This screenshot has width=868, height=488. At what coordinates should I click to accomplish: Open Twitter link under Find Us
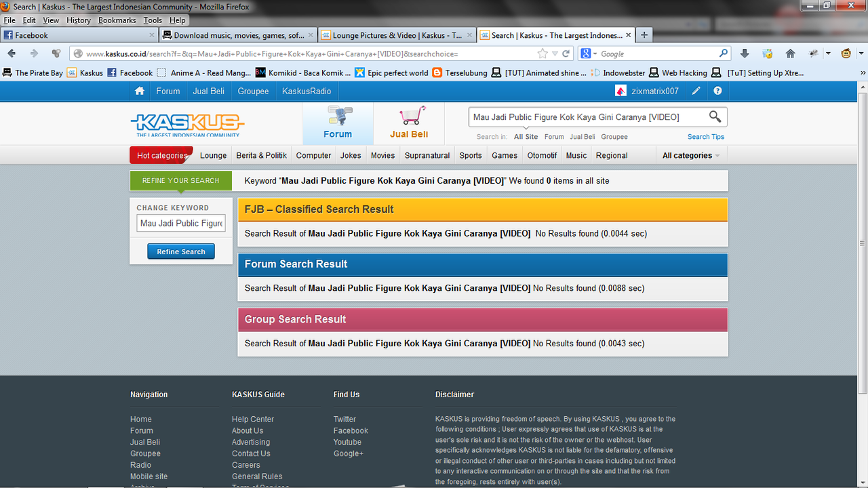point(344,420)
